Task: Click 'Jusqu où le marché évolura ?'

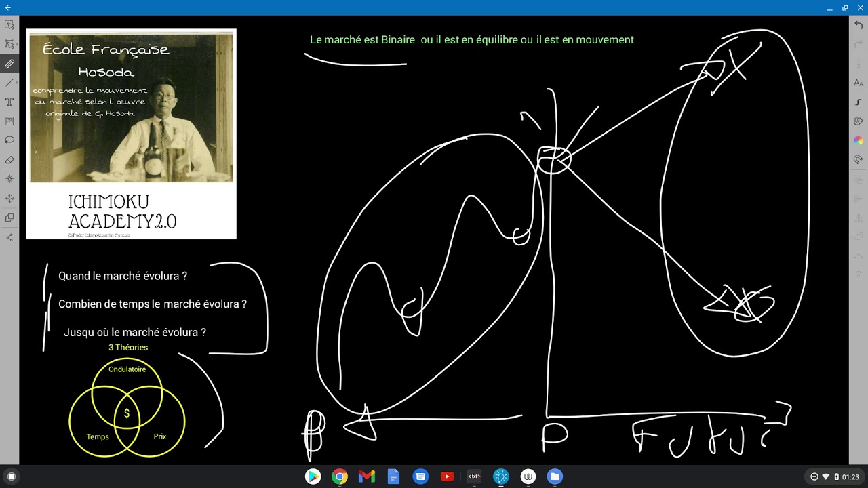Action: click(x=135, y=333)
